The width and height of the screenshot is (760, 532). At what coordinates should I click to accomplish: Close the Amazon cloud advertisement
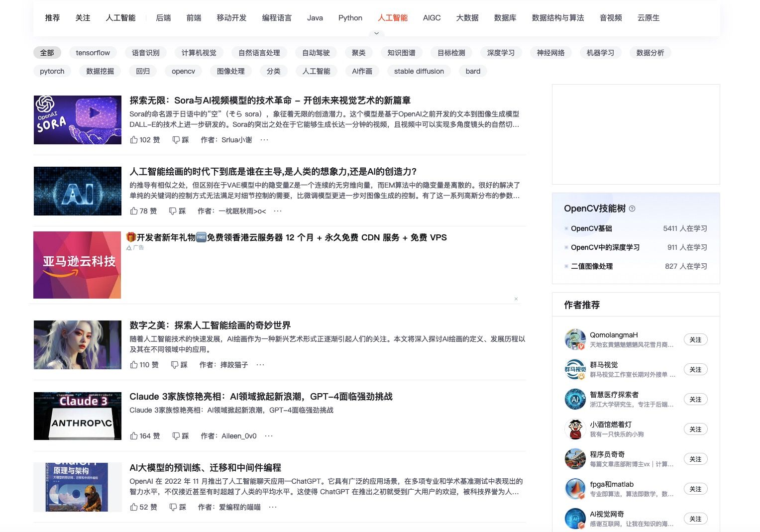click(x=516, y=299)
